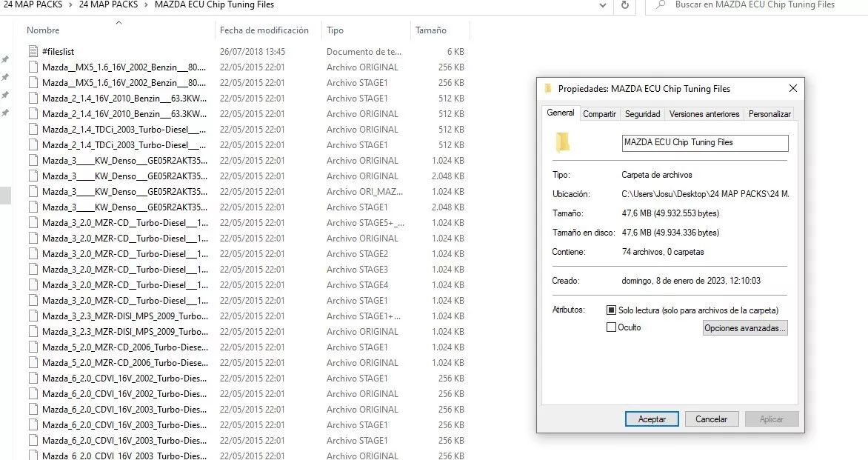868x460 pixels.
Task: Click the refresh icon beside the address bar
Action: click(x=625, y=5)
